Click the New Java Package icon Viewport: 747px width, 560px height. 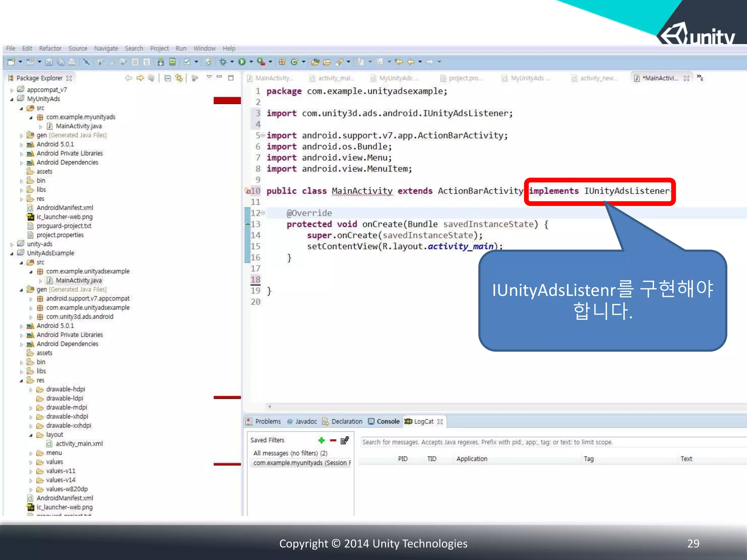pos(282,62)
